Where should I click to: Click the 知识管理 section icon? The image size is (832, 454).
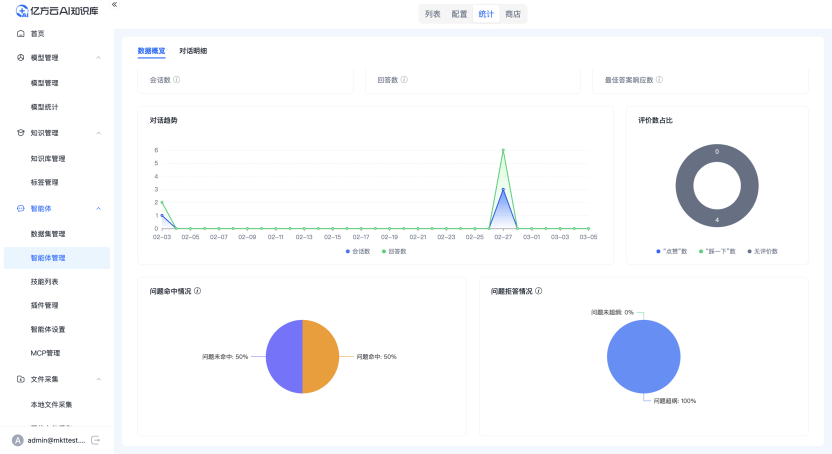pos(21,133)
